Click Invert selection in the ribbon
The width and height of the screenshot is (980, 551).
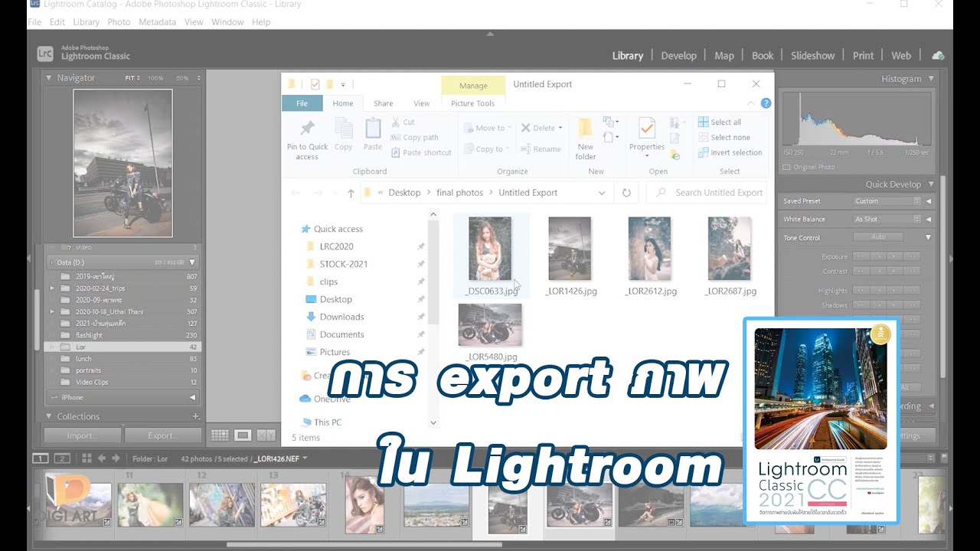pos(730,152)
